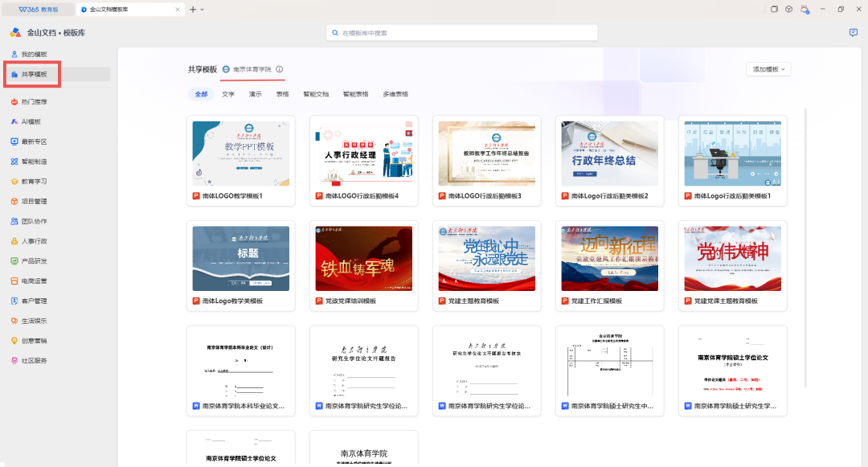The width and height of the screenshot is (868, 467).
Task: Click the 党建党课主题教育模板 title
Action: pyautogui.click(x=726, y=301)
